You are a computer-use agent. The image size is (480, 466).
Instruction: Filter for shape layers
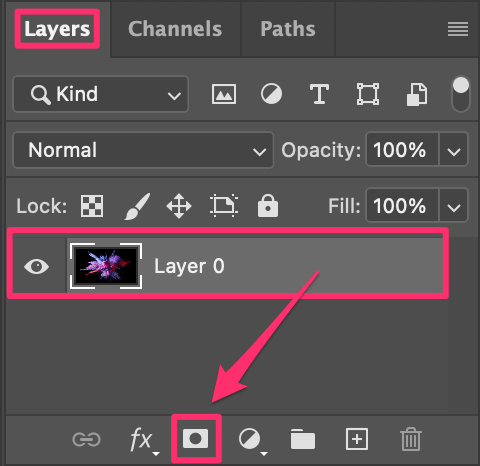[368, 94]
